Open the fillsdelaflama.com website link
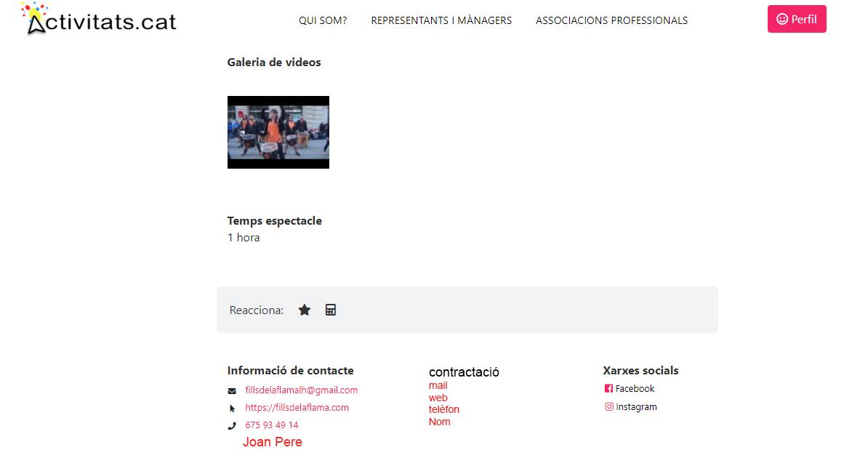The width and height of the screenshot is (868, 474). [297, 407]
